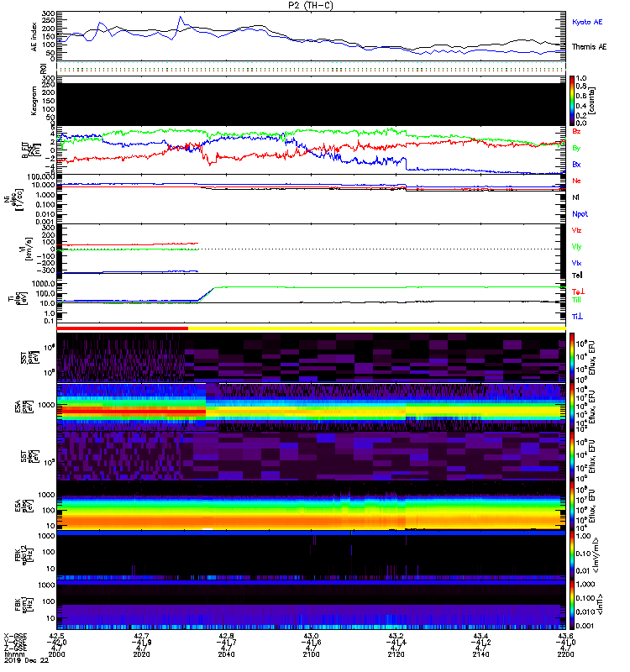Image resolution: width=630 pixels, height=672 pixels.
Task: Click the '2020' time tick label
Action: point(141,654)
